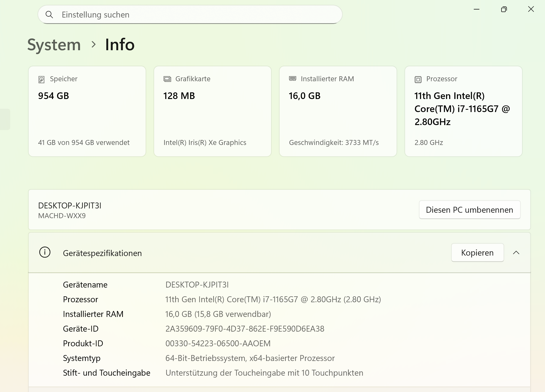Click the DESKTOP-KJPIT3I header name
The image size is (545, 392).
[70, 206]
